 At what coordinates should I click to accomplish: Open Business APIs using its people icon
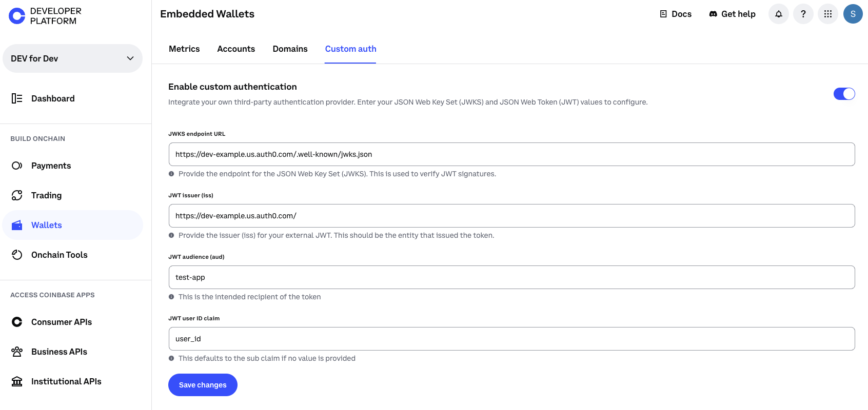17,351
